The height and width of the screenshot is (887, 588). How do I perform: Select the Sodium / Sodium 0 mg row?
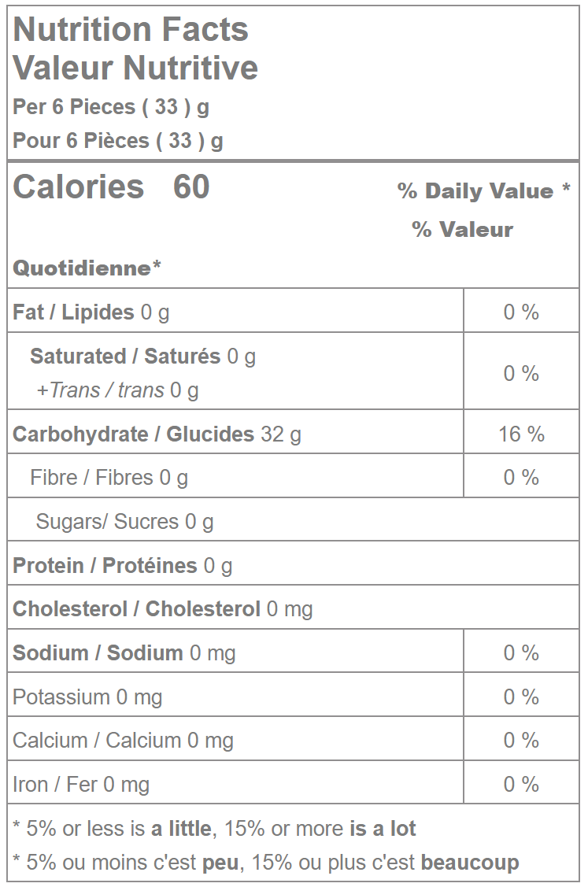124,653
